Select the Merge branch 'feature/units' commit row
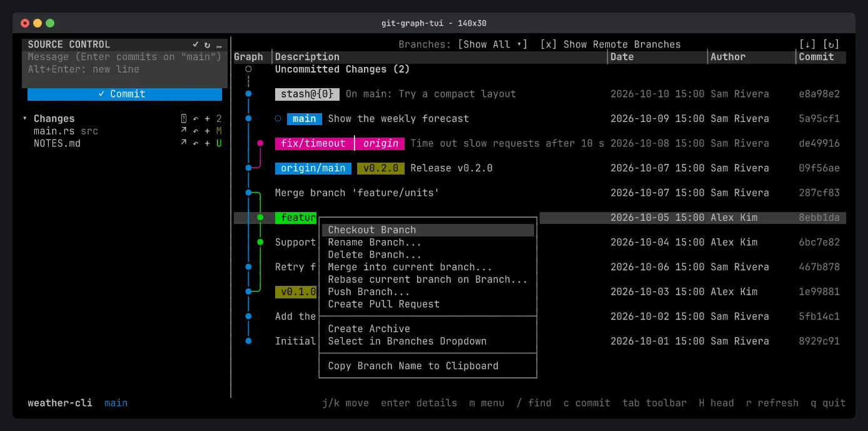The image size is (868, 431). tap(540, 193)
